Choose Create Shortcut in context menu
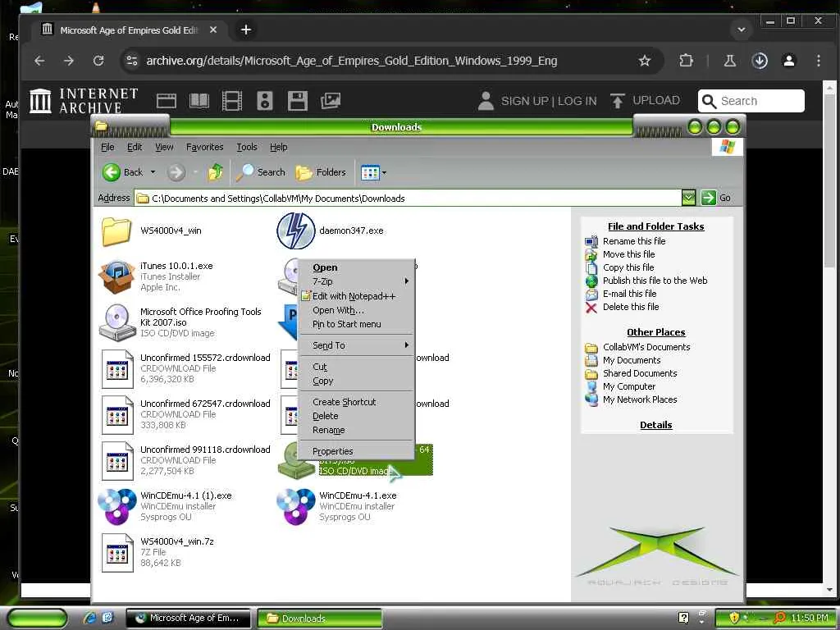 click(357, 402)
